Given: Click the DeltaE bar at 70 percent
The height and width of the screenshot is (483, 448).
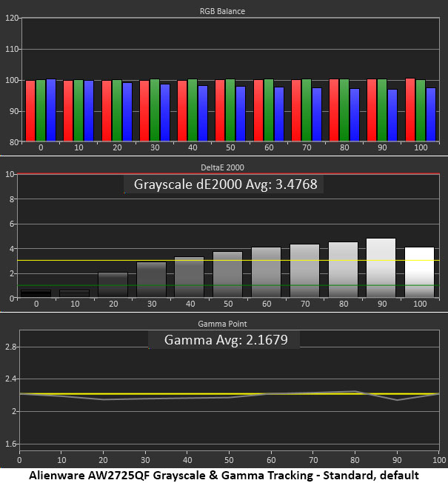Looking at the screenshot, I should coord(305,271).
